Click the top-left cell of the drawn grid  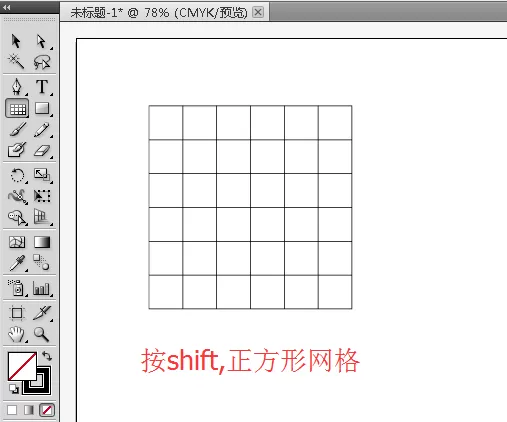coord(166,123)
